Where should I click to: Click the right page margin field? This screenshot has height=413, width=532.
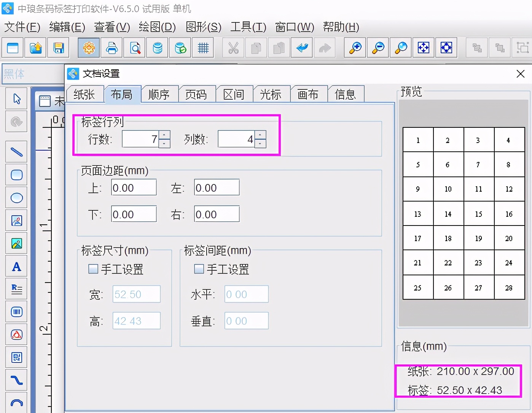(x=217, y=214)
